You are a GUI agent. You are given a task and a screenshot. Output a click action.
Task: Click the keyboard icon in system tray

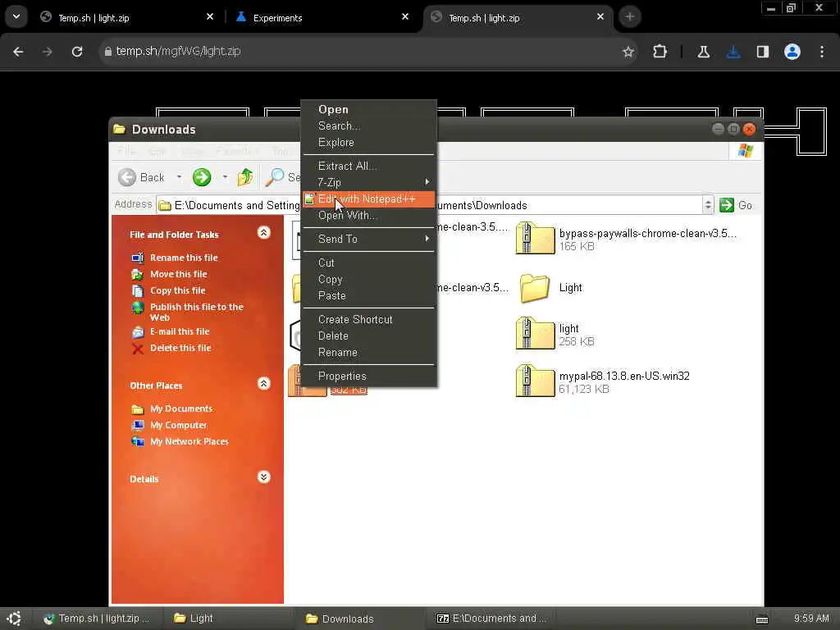pos(762,619)
